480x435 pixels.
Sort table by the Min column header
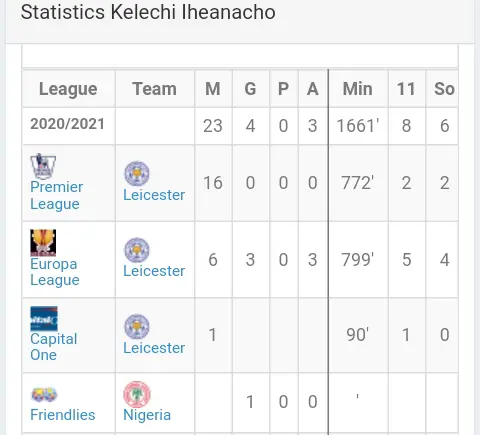coord(358,89)
